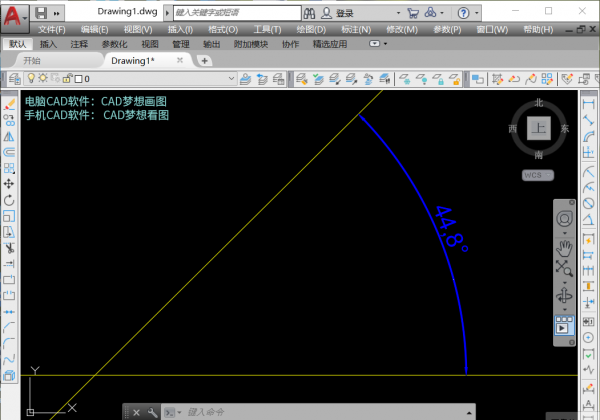Open the 绘图(D) menu
The width and height of the screenshot is (600, 420).
coord(311,29)
